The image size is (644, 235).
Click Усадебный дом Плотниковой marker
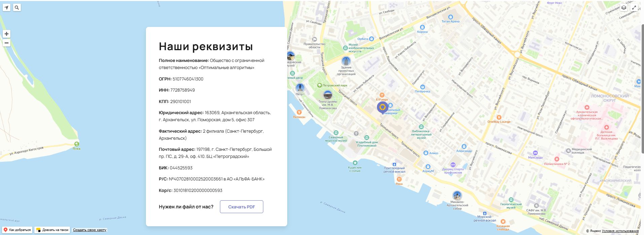(x=367, y=137)
